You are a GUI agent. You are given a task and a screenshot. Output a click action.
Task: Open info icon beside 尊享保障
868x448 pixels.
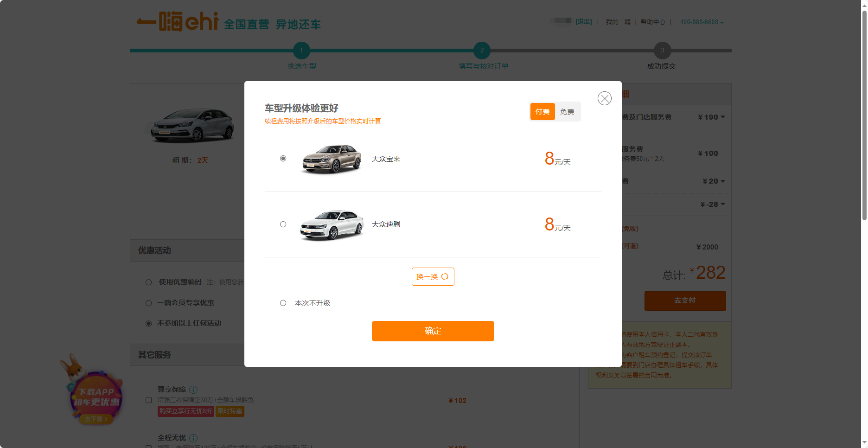coord(193,390)
